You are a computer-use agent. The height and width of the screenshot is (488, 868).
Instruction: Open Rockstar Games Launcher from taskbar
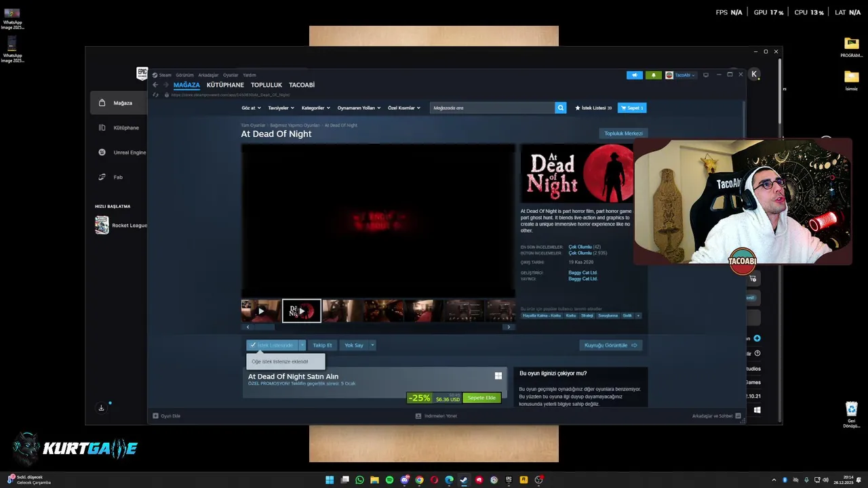[x=524, y=480]
